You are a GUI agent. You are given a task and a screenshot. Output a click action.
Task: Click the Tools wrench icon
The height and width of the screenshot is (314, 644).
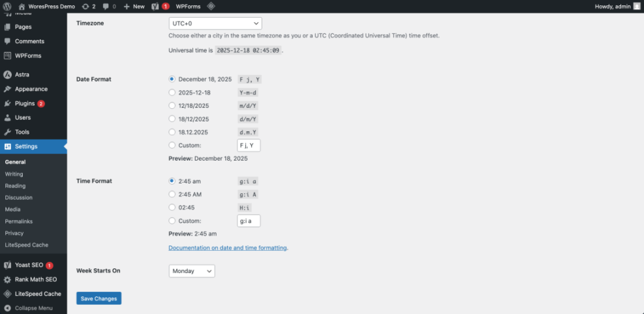[x=7, y=132]
